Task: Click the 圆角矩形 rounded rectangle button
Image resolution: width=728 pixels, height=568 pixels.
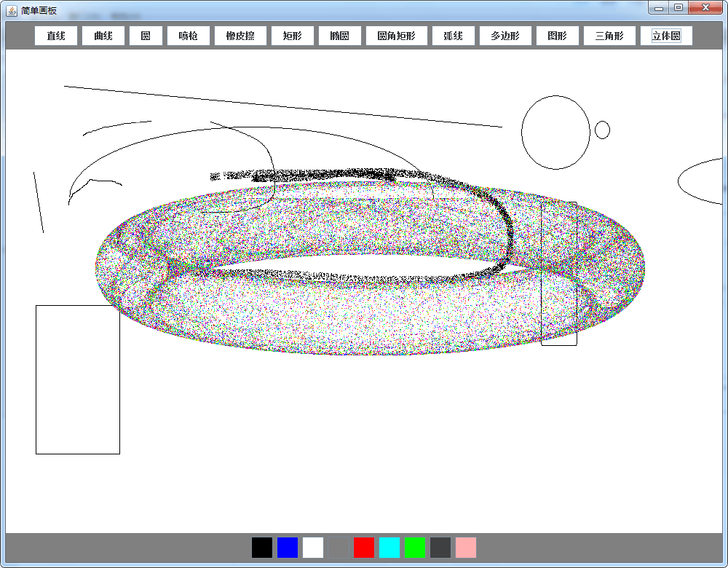Action: (x=397, y=36)
